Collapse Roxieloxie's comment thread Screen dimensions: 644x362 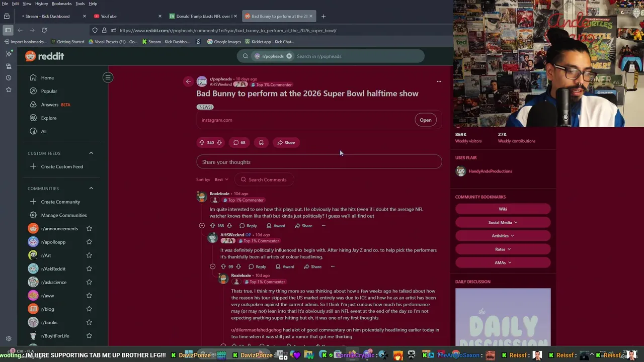pyautogui.click(x=202, y=226)
